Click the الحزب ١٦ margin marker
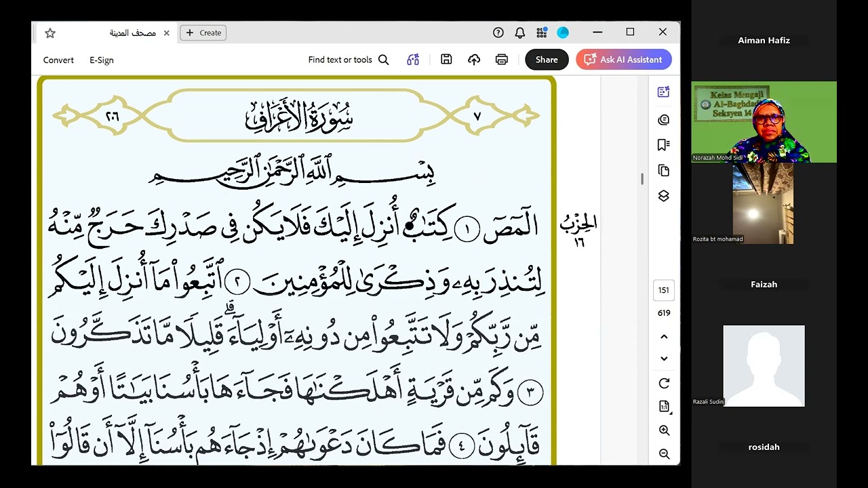 coord(578,230)
